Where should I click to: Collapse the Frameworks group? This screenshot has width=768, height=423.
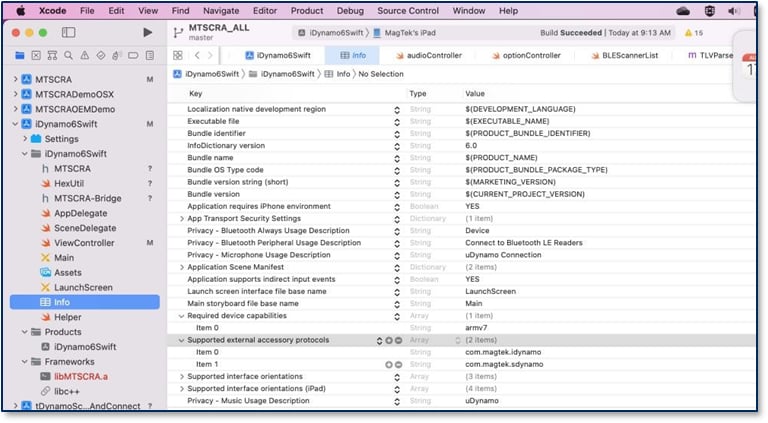(x=24, y=362)
